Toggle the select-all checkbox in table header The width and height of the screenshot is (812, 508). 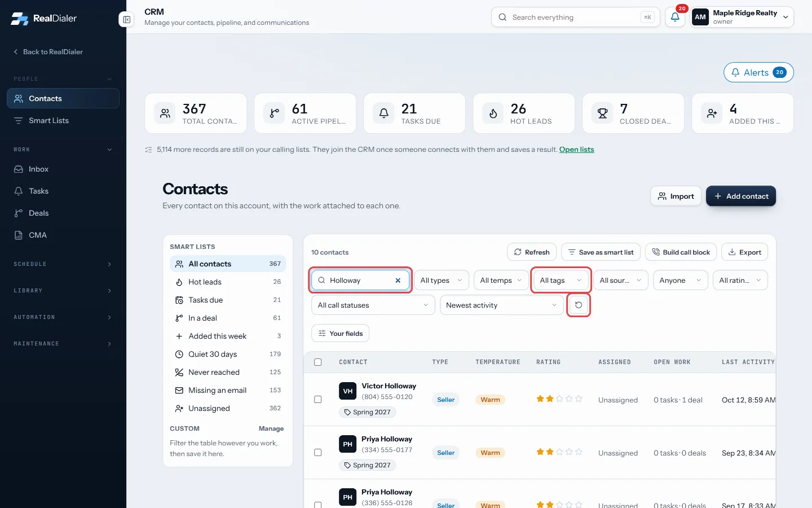318,362
